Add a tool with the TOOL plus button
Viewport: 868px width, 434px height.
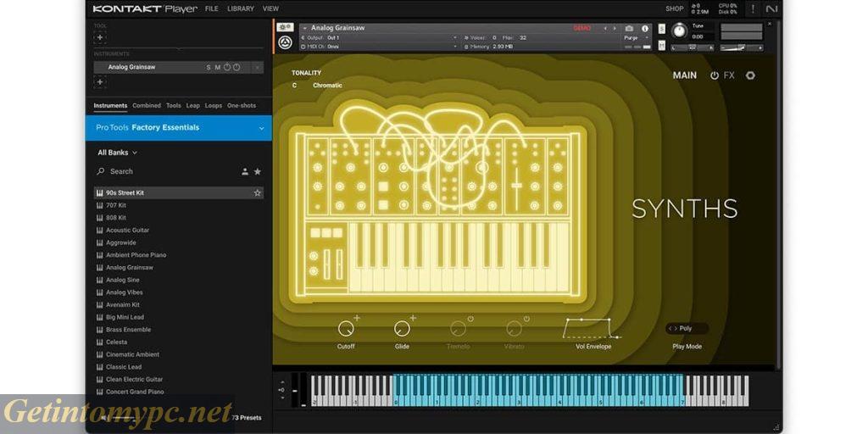pos(100,37)
